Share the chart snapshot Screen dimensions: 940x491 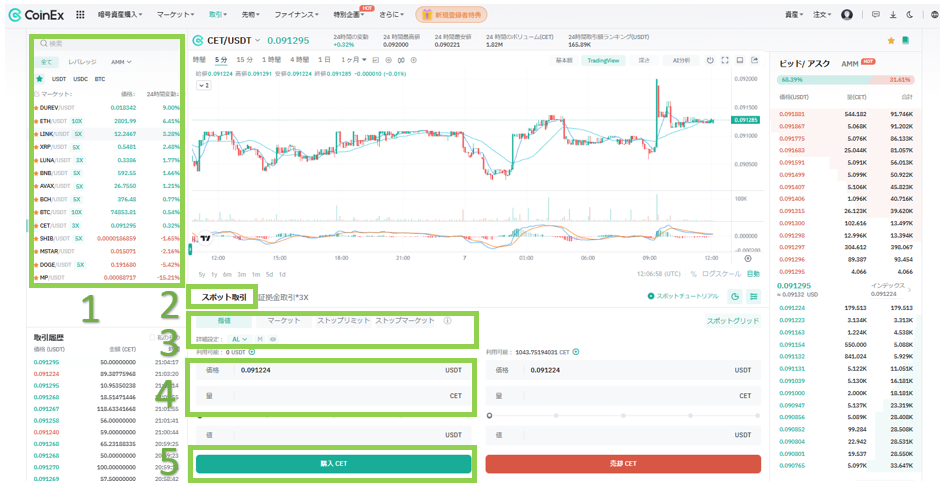tap(755, 60)
